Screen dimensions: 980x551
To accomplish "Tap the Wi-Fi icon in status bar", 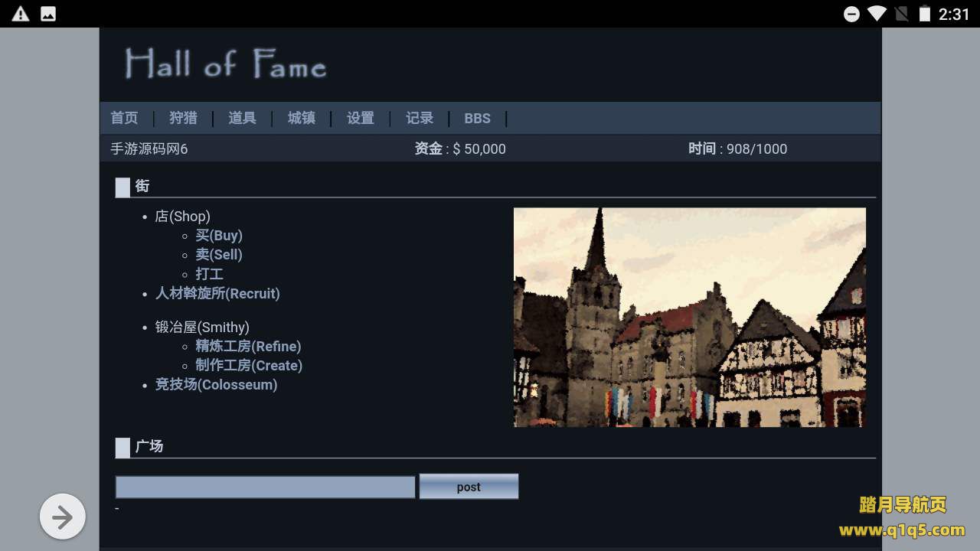I will 876,14.
